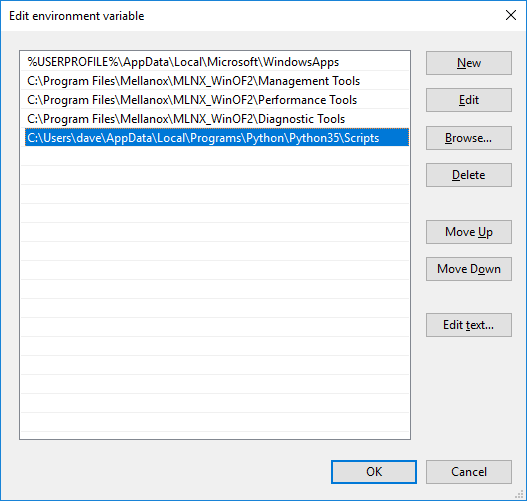Click the resize grip in dialog corner
The width and height of the screenshot is (527, 501).
520,494
